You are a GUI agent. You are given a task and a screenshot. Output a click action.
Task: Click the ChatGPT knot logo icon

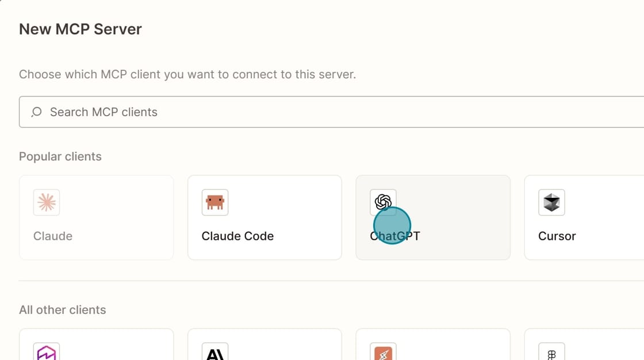pos(383,202)
